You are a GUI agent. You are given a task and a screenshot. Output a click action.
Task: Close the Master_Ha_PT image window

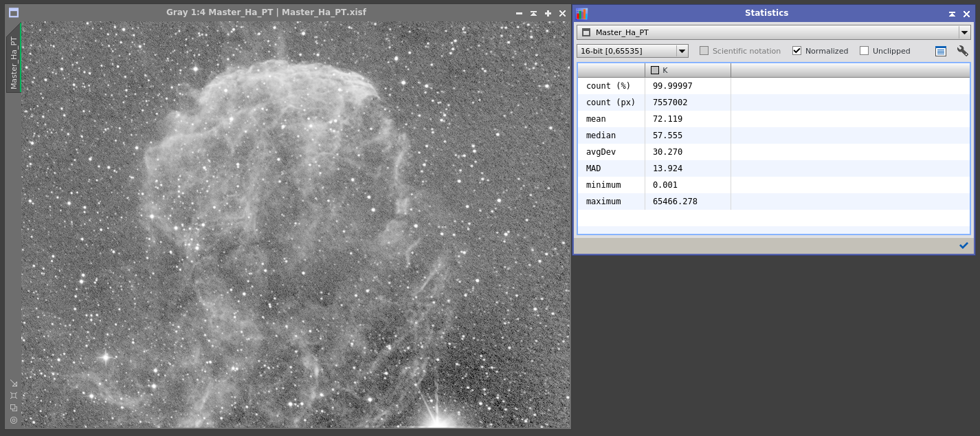click(562, 13)
